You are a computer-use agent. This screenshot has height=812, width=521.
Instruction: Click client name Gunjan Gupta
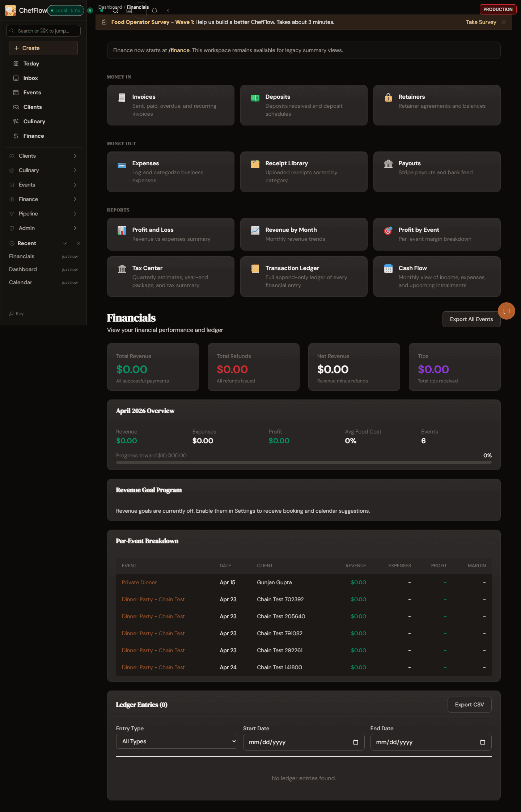pyautogui.click(x=274, y=582)
